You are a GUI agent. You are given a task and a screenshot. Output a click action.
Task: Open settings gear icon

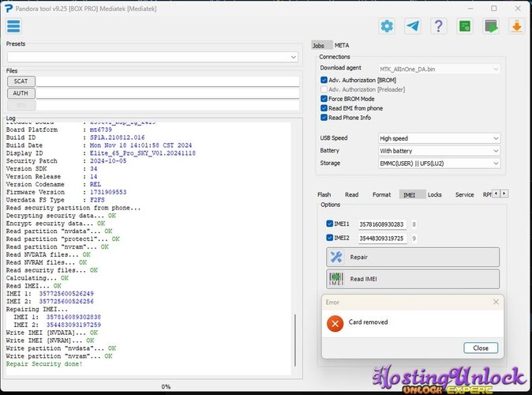(387, 27)
